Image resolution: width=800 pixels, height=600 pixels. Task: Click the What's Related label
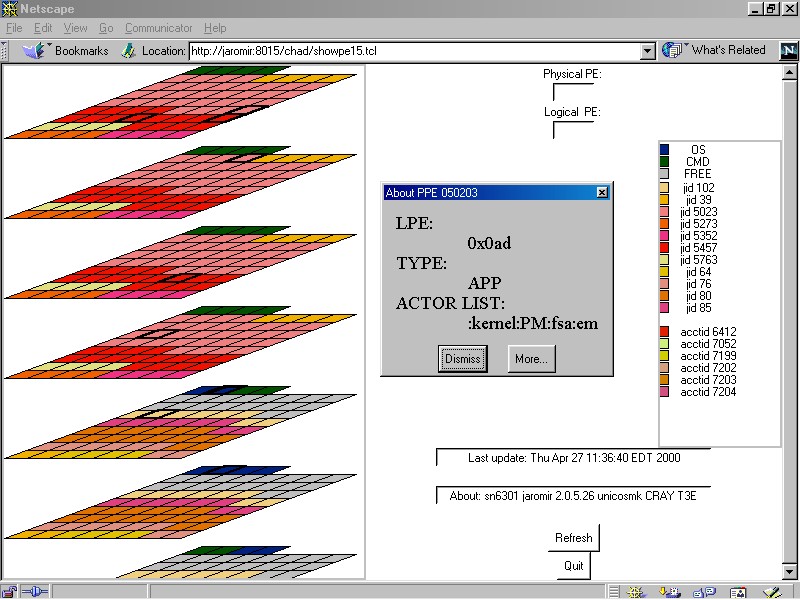(729, 50)
